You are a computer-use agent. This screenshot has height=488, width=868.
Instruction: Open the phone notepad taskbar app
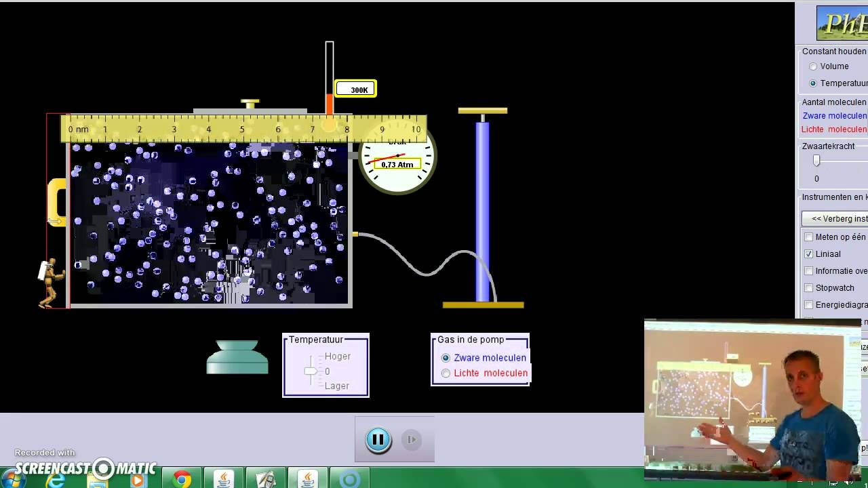pyautogui.click(x=266, y=480)
